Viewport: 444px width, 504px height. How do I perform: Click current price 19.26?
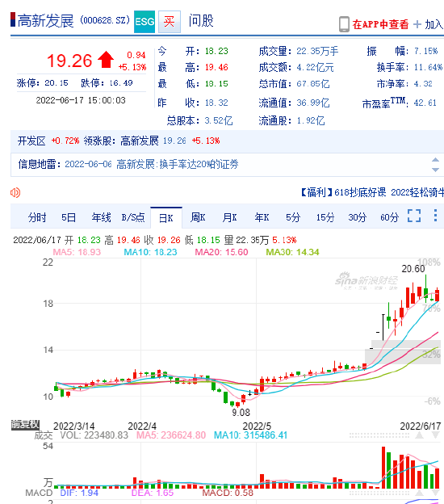coord(69,61)
